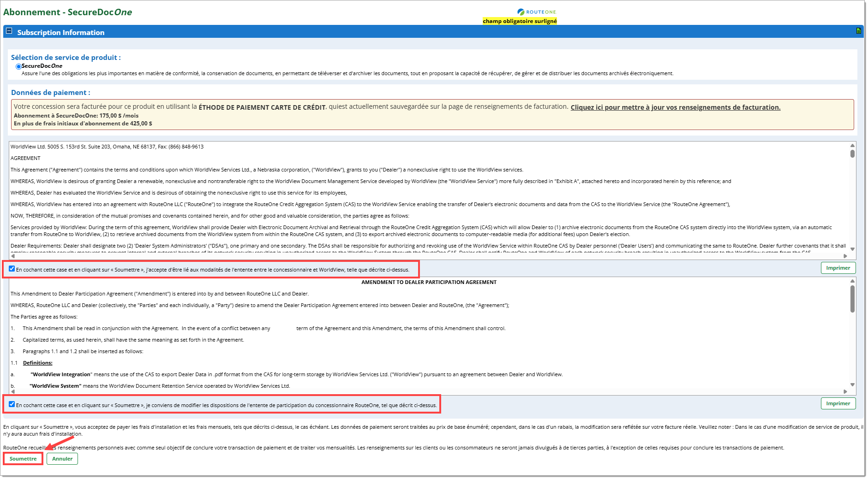Viewport: 868px width, 479px height.
Task: Cancel the subscription with Annuler
Action: (62, 459)
